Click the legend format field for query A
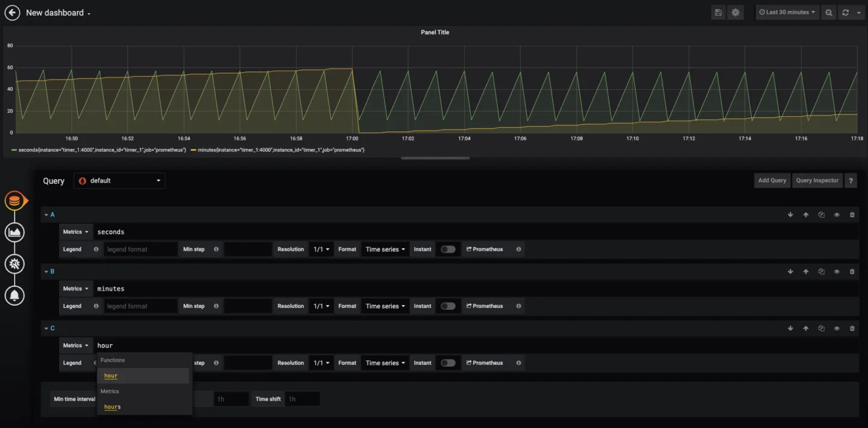 pyautogui.click(x=140, y=249)
